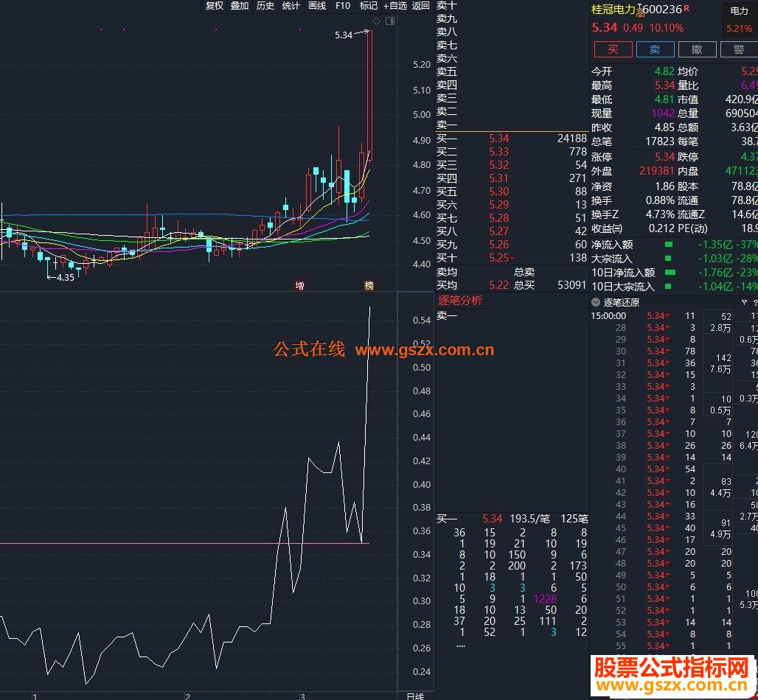Viewport: 758px width, 700px height.
Task: Open the 电力 sector box
Action: (740, 19)
